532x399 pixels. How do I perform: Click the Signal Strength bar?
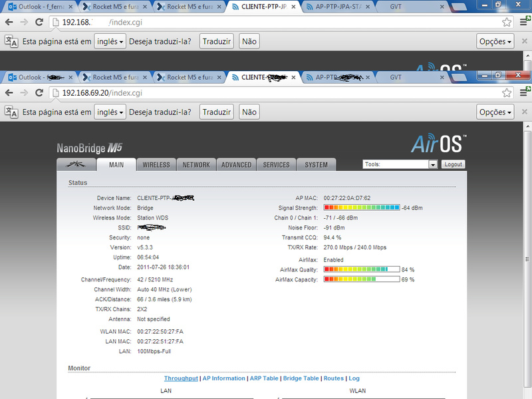pos(362,207)
